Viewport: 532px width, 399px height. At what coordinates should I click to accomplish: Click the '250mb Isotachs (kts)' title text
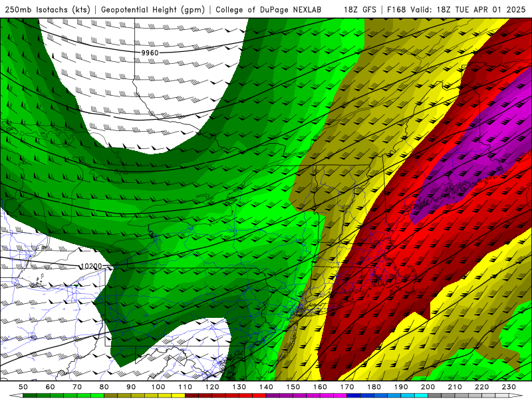click(x=47, y=10)
